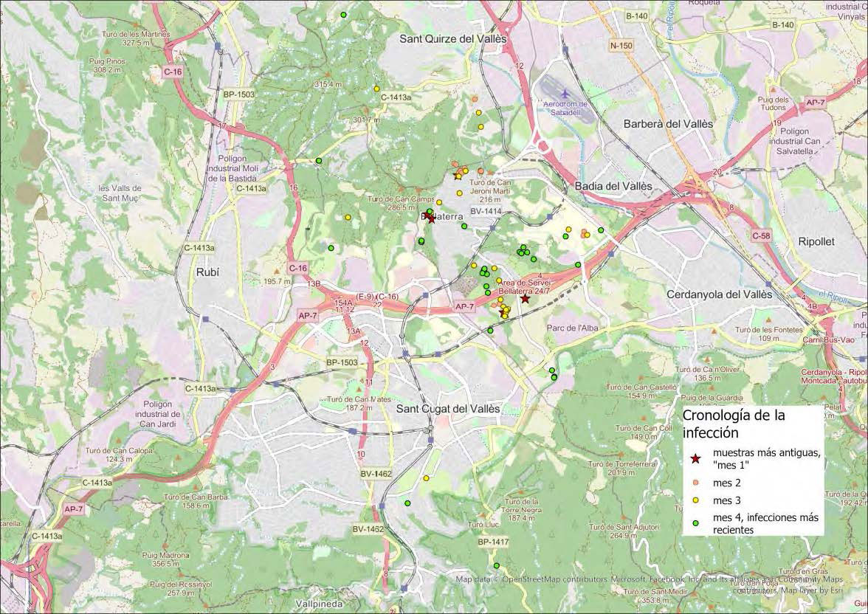Click the green color swatch for mes 4
This screenshot has height=614, width=868.
pyautogui.click(x=695, y=522)
